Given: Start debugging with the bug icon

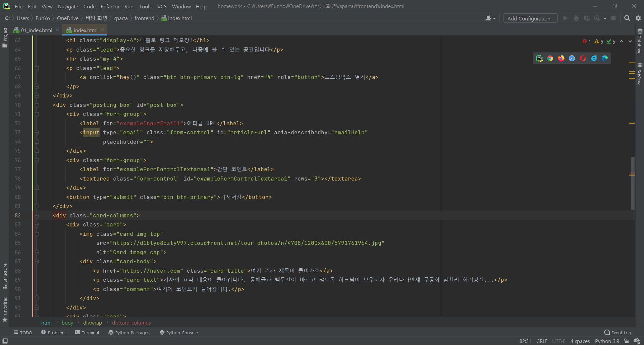Looking at the screenshot, I should 576,18.
